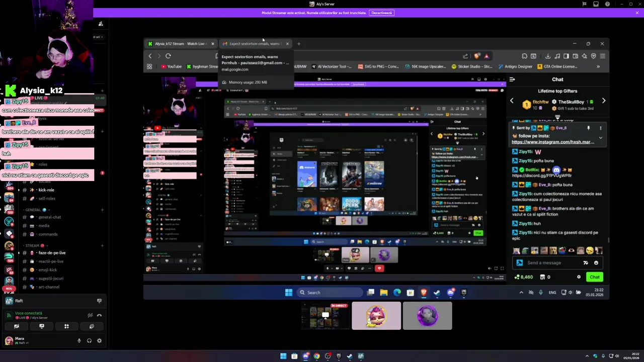The image size is (644, 362).
Task: Open the GTA Online License bookmark
Action: click(x=557, y=66)
